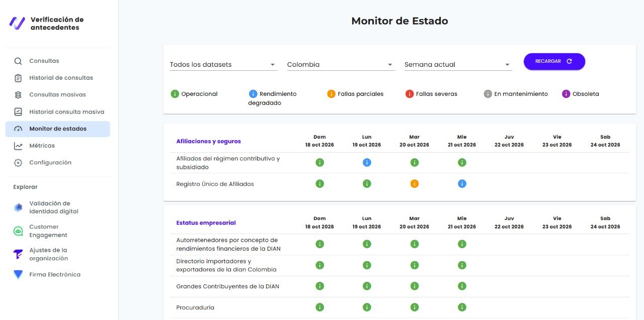
Task: Click the Monitor de Estado page title
Action: [x=399, y=21]
